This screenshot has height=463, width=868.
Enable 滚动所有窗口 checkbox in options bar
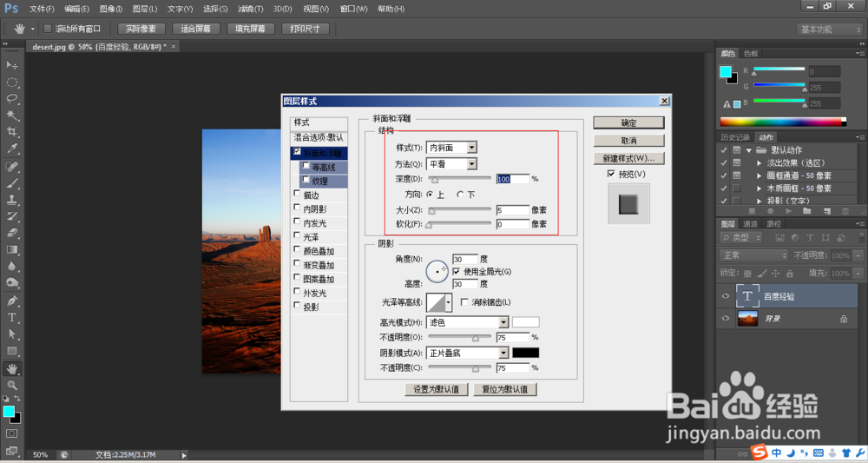point(48,29)
